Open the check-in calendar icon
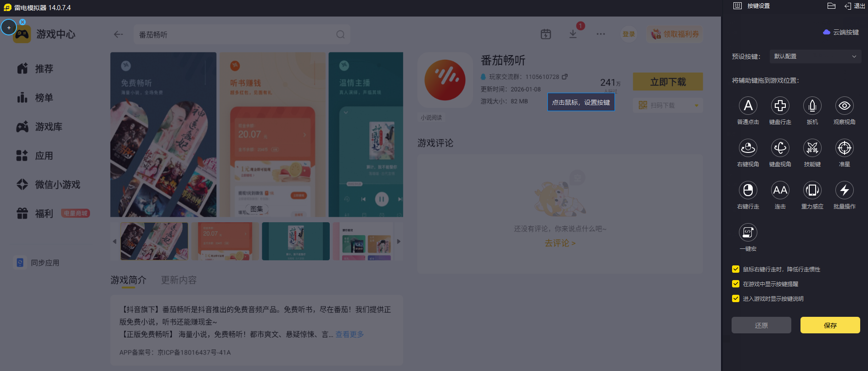 (546, 34)
